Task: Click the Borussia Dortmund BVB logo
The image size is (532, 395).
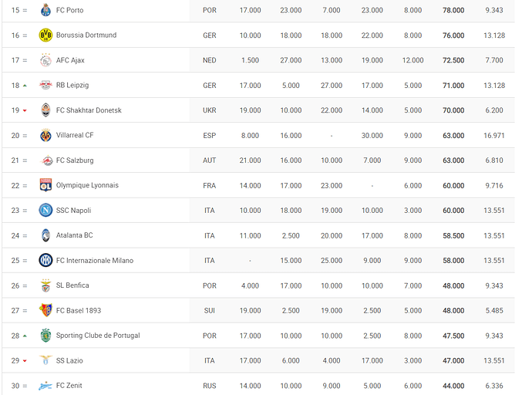Action: 45,35
